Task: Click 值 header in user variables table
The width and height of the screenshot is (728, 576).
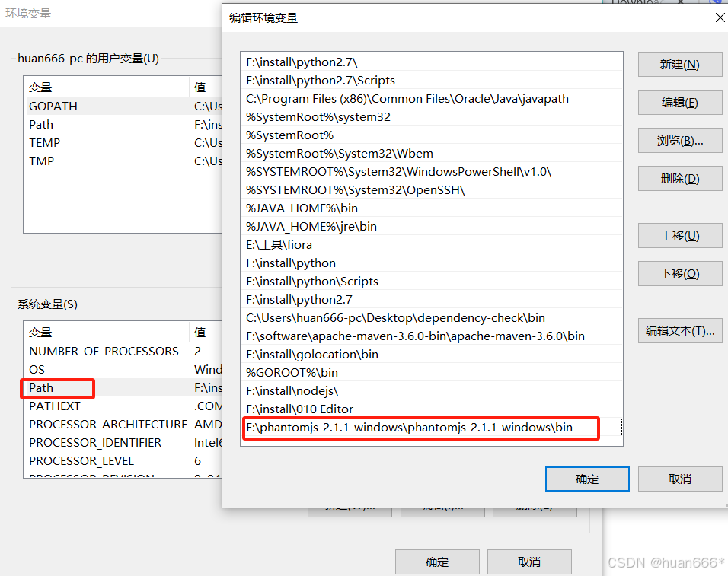Action: [206, 88]
